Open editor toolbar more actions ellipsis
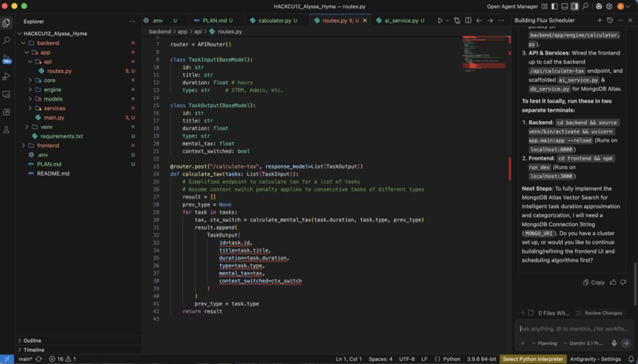The image size is (638, 364). [501, 21]
